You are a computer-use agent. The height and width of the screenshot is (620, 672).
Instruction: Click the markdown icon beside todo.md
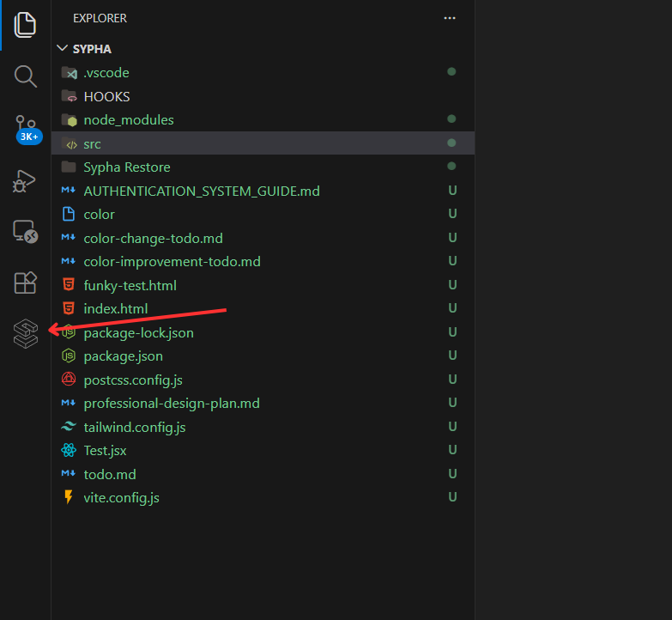(x=68, y=473)
